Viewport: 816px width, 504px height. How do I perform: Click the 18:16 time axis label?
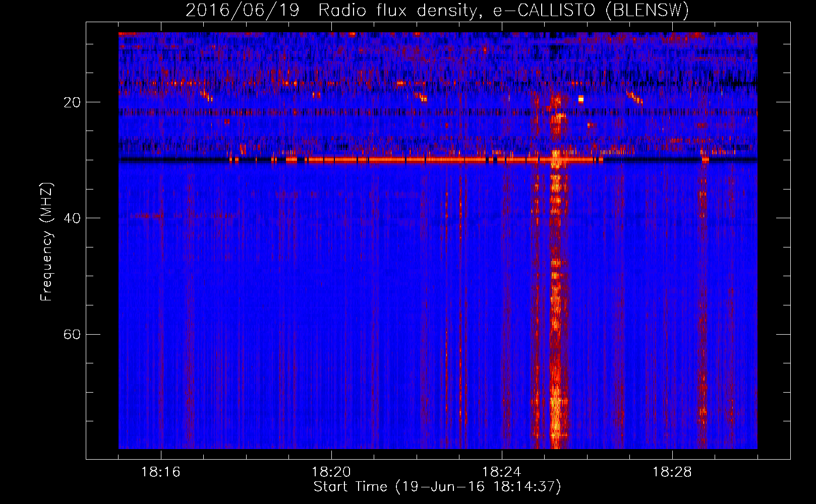pyautogui.click(x=161, y=472)
